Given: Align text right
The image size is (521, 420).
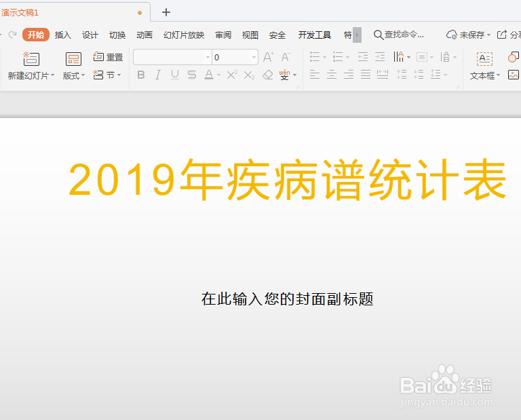Looking at the screenshot, I should [349, 75].
